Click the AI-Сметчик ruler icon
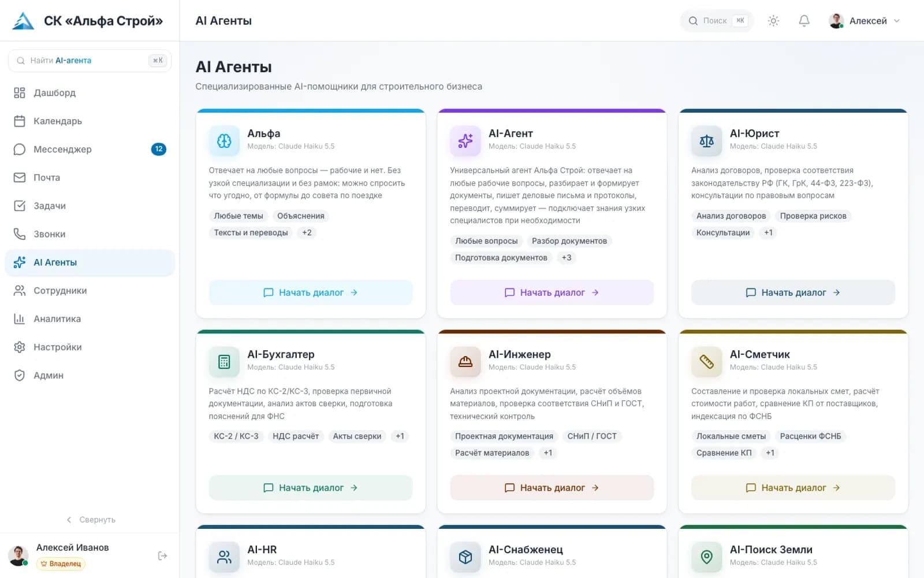Screen dimensions: 924x578 (707, 362)
